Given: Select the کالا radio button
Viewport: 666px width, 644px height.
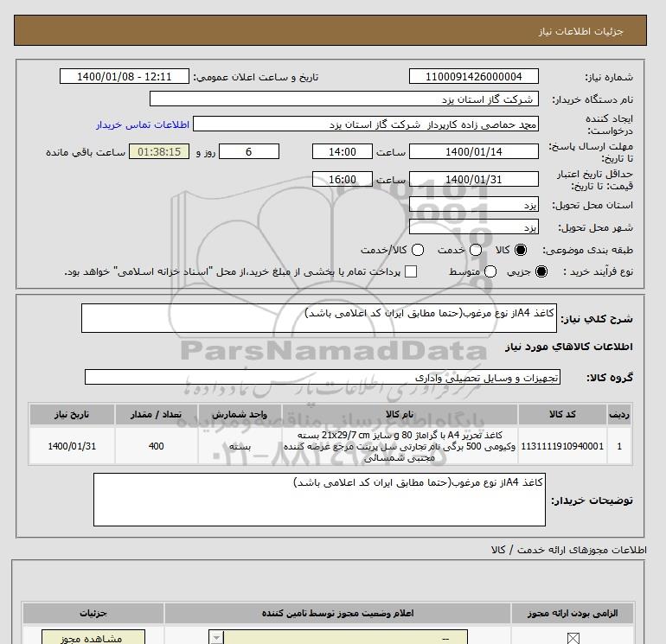Looking at the screenshot, I should tap(521, 250).
